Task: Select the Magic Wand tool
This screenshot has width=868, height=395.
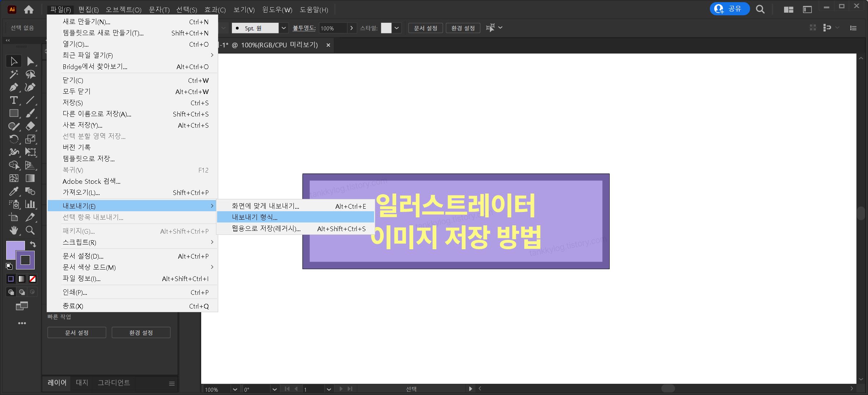Action: (14, 74)
